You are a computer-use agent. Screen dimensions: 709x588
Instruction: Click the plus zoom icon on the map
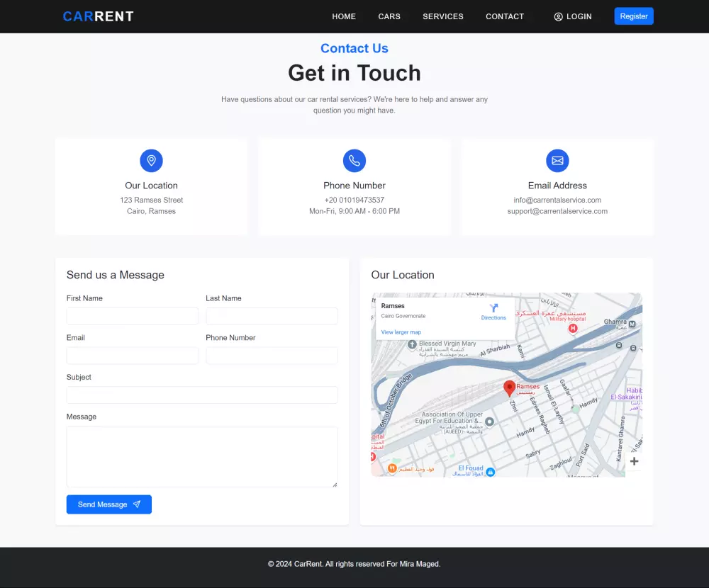[634, 460]
